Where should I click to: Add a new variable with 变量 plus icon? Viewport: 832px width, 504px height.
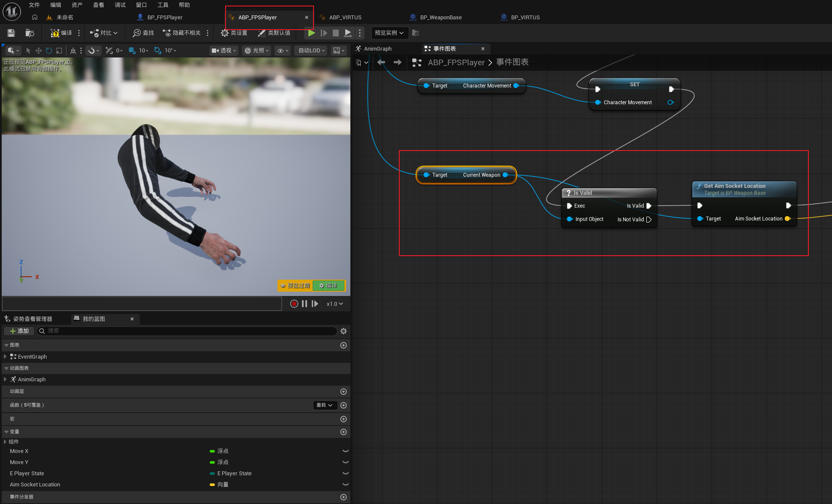pyautogui.click(x=344, y=432)
